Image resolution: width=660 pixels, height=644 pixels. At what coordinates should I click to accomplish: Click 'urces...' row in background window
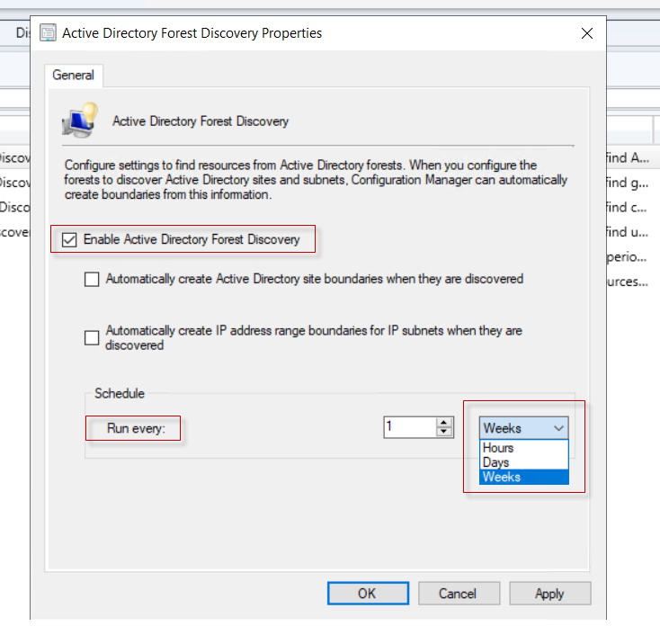click(x=627, y=282)
